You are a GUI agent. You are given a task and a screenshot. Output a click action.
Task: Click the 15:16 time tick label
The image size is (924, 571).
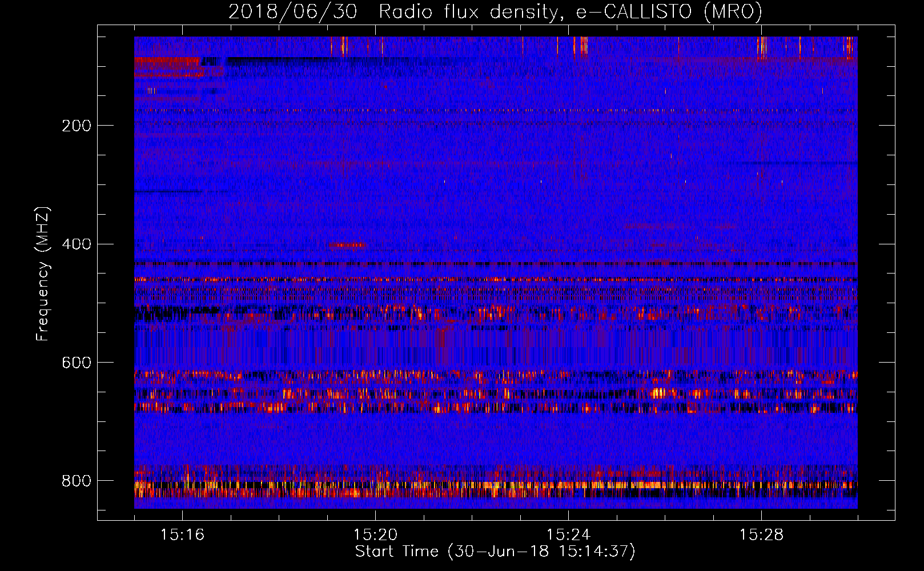(182, 534)
